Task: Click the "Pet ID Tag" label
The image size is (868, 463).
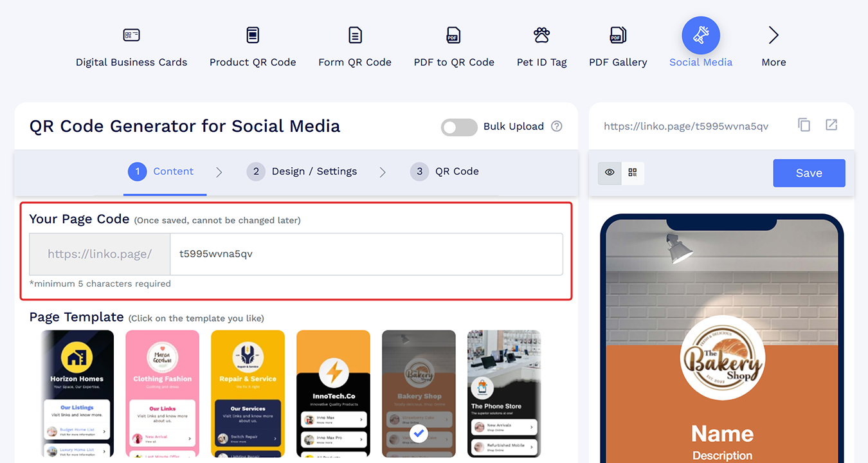Action: (542, 62)
